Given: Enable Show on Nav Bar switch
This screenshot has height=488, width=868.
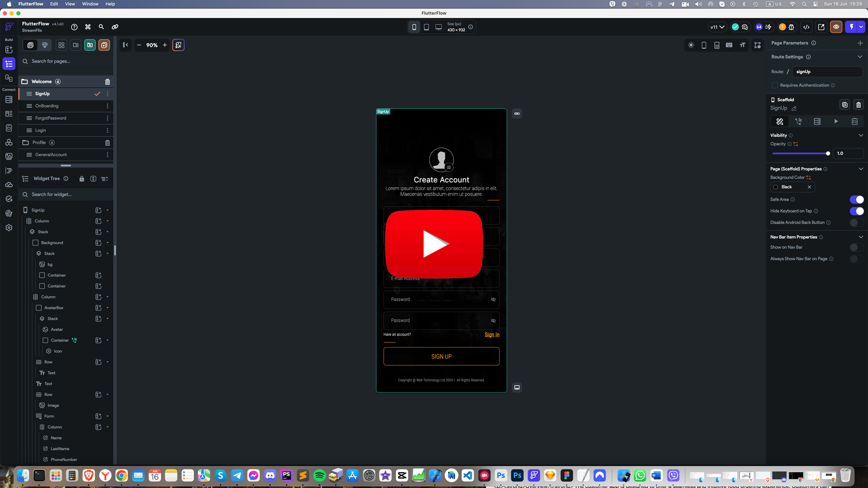Looking at the screenshot, I should tap(856, 247).
